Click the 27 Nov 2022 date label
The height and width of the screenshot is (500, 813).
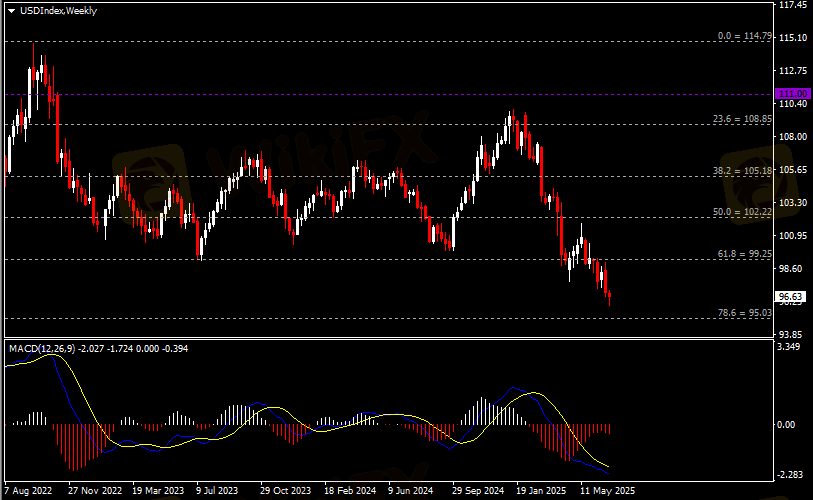95,491
